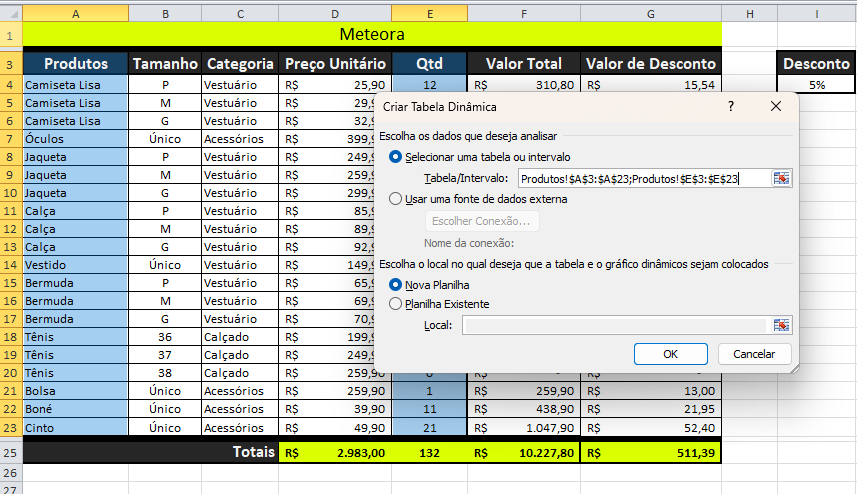The width and height of the screenshot is (857, 494).
Task: Click the quantity 21 cell for Cinto
Action: (430, 427)
